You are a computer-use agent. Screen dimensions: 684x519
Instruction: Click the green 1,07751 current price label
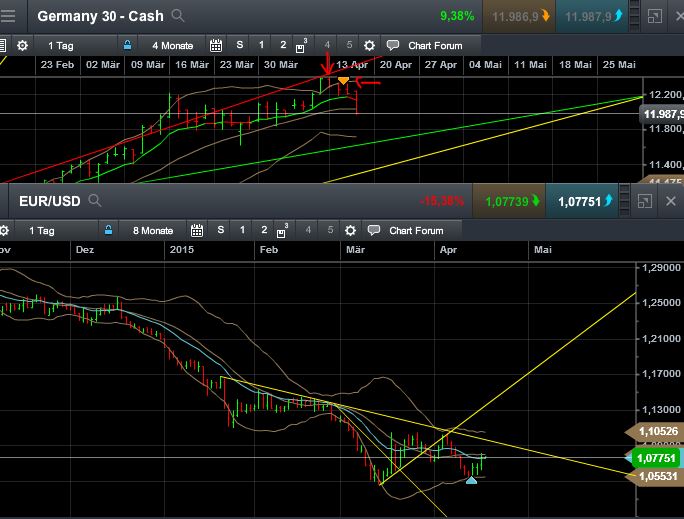point(656,458)
